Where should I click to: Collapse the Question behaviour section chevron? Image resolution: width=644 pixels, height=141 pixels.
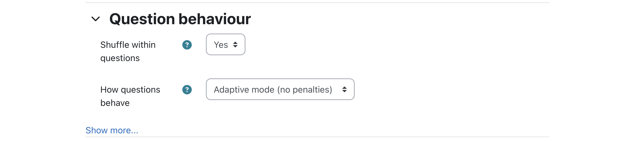tap(95, 19)
